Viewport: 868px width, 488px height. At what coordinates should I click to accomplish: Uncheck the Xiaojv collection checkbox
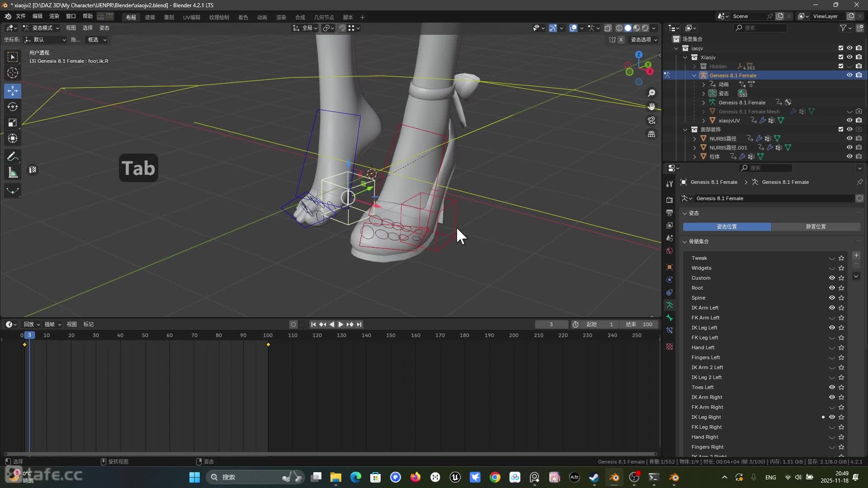(x=841, y=57)
